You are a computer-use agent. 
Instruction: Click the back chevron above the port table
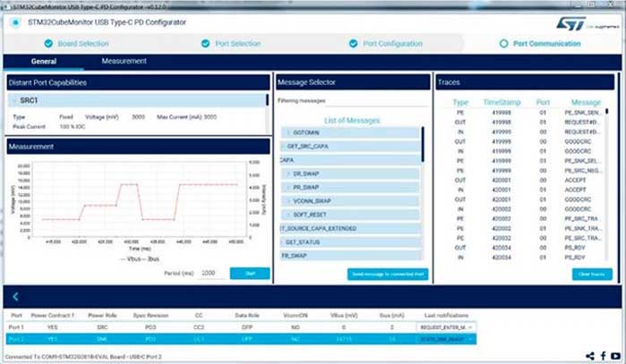pos(15,296)
